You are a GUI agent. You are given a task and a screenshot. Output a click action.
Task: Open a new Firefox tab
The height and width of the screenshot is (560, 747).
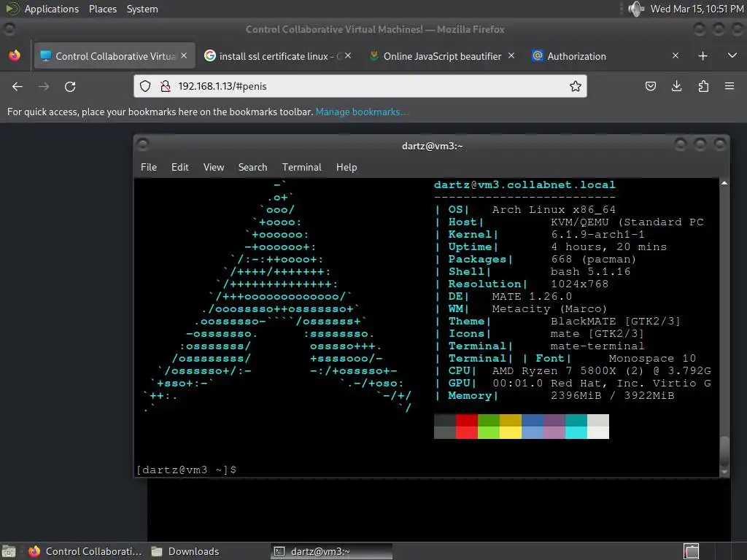point(703,55)
